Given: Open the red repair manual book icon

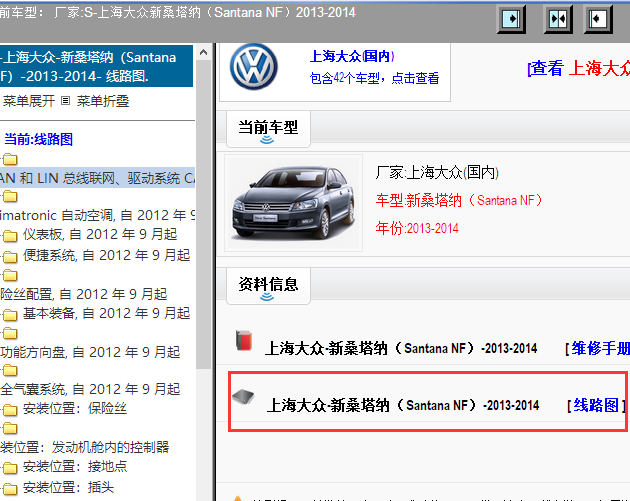Looking at the screenshot, I should coord(244,340).
